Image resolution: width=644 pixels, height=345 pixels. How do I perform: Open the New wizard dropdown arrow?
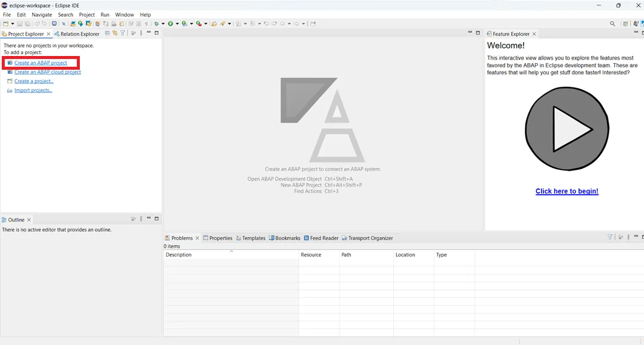(x=13, y=23)
